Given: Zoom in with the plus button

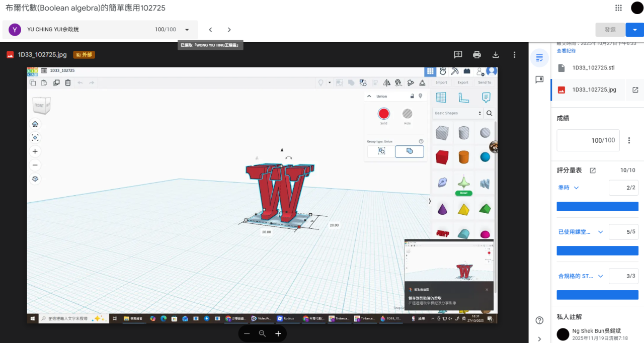Looking at the screenshot, I should 278,333.
